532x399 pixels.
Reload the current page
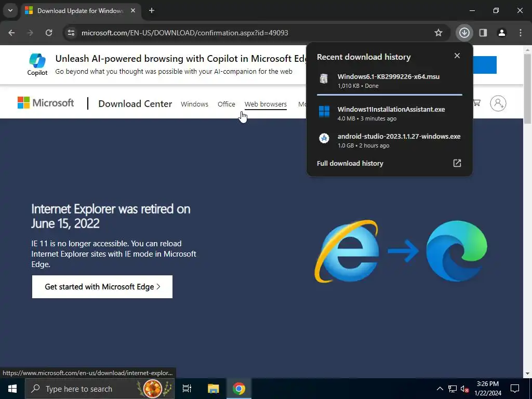pyautogui.click(x=49, y=33)
